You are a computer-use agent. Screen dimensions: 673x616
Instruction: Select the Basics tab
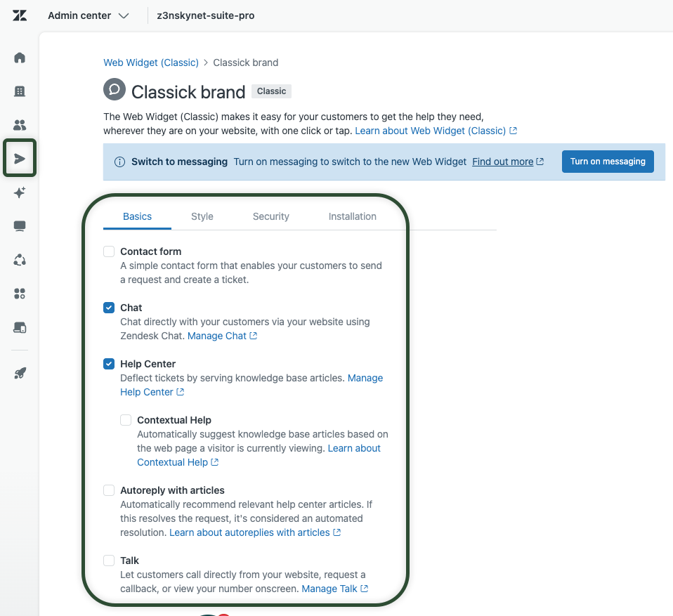[x=138, y=216]
